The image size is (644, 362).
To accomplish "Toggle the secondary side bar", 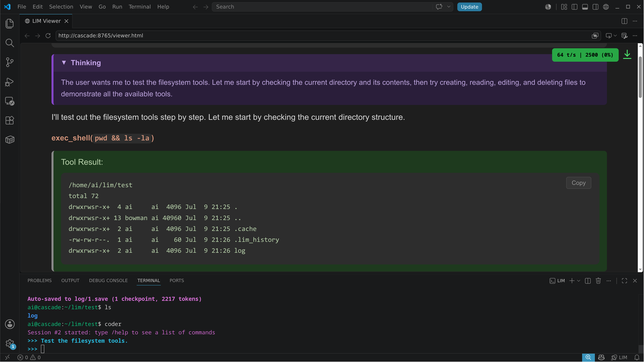I will [x=596, y=7].
